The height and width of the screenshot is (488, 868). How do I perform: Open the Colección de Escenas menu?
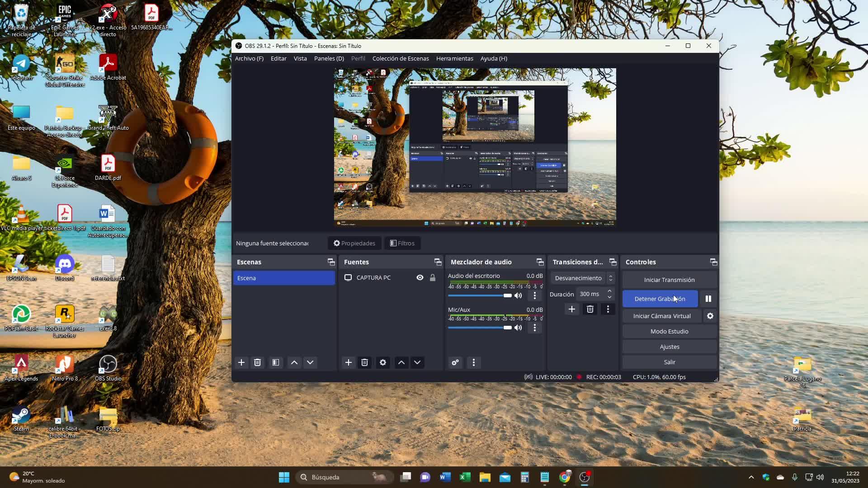coord(401,58)
